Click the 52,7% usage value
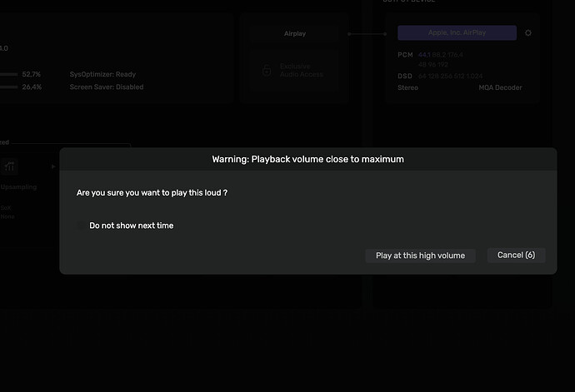This screenshot has height=392, width=575. coord(32,74)
